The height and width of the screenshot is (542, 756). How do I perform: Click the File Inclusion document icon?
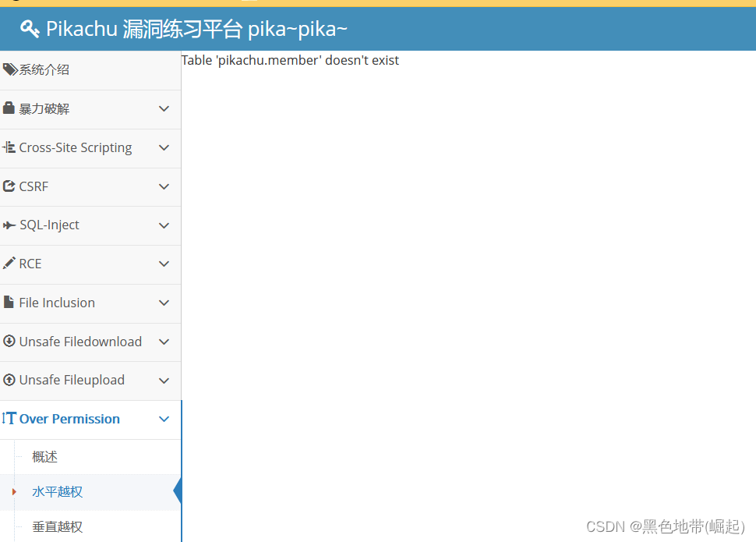(9, 302)
